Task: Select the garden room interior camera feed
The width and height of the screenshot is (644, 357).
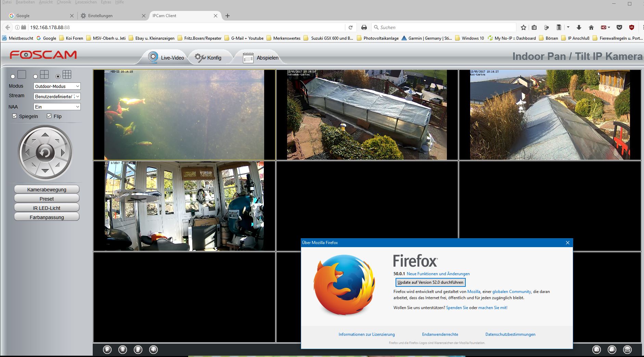Action: tap(184, 206)
